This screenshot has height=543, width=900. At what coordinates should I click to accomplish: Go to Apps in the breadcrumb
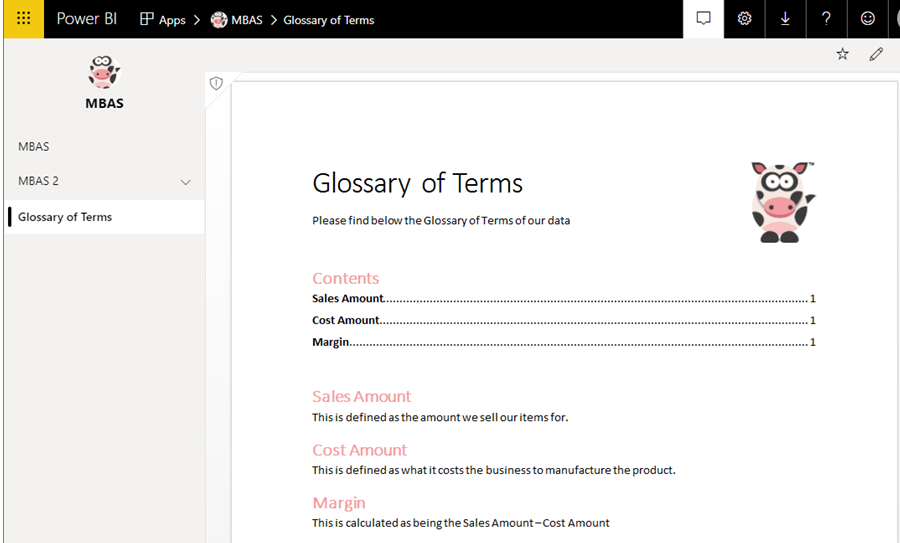[x=172, y=20]
